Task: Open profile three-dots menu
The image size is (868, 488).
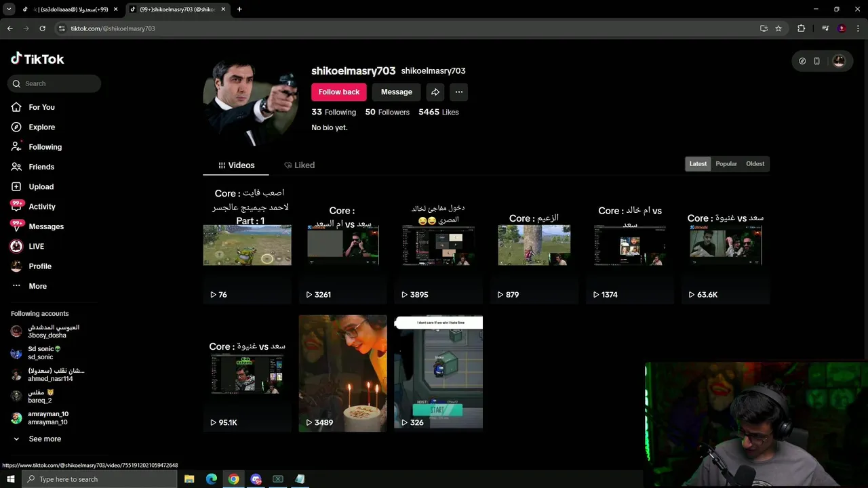Action: 459,92
